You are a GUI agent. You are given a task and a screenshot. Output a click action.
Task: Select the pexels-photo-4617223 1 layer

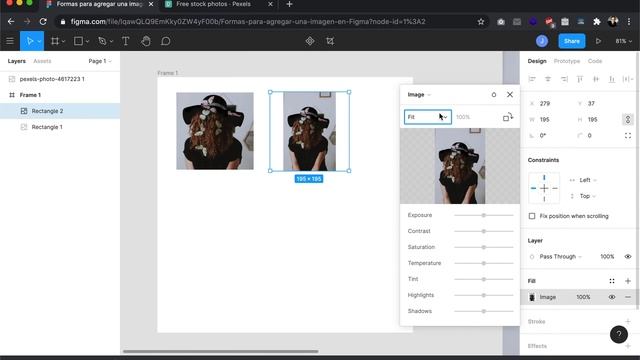coord(60,79)
